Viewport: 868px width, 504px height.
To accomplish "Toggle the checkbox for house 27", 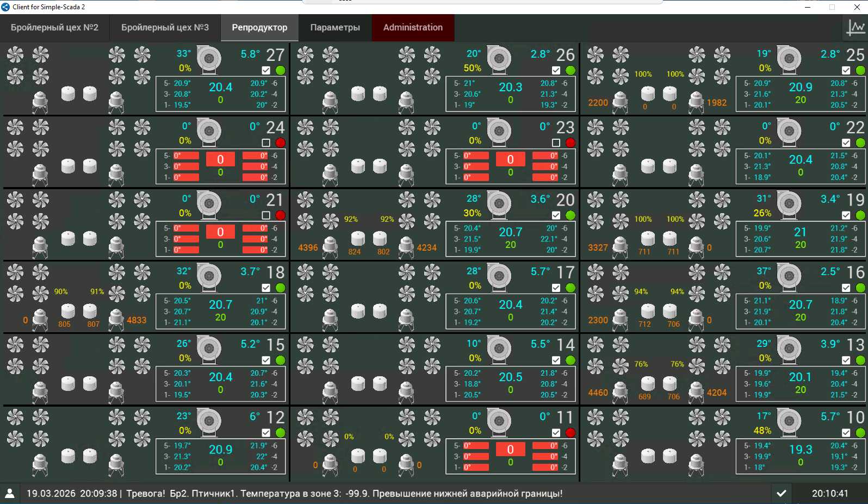I will tap(266, 70).
